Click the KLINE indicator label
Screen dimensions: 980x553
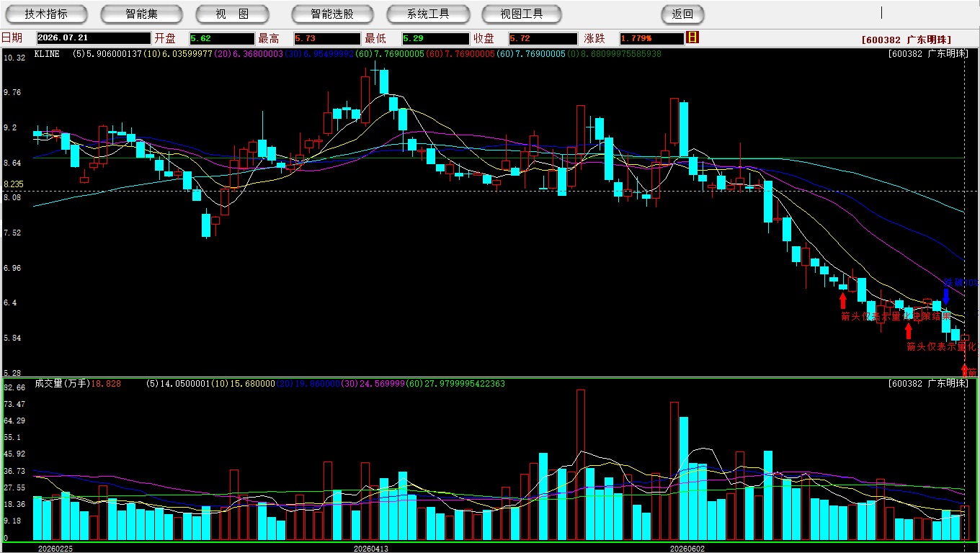click(x=47, y=54)
